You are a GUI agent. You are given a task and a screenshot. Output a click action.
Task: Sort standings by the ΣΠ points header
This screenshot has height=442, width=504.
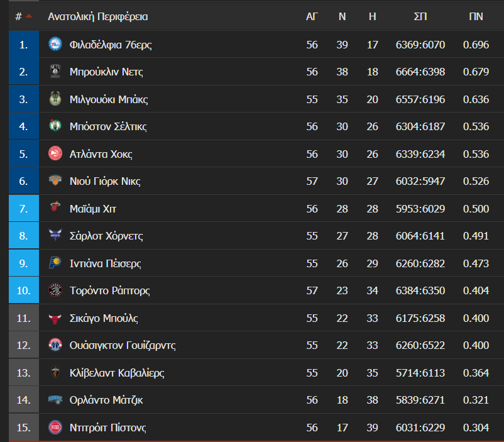[x=420, y=17]
